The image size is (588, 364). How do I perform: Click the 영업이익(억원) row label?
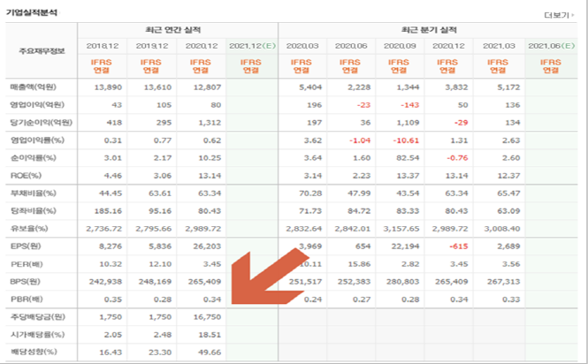pos(37,105)
